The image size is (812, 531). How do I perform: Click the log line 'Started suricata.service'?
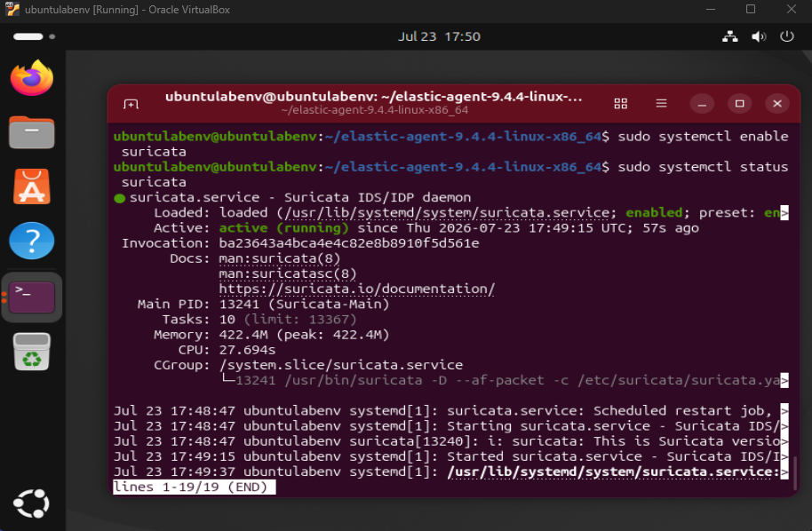click(x=448, y=456)
